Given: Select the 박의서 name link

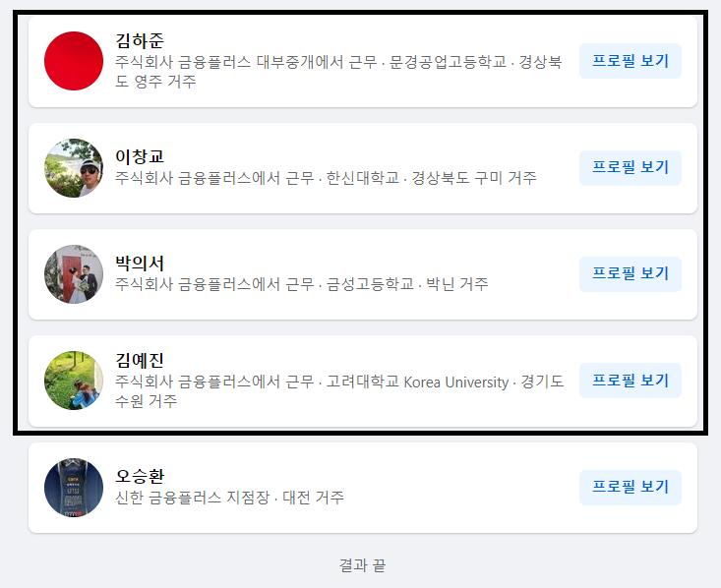Looking at the screenshot, I should 140,263.
